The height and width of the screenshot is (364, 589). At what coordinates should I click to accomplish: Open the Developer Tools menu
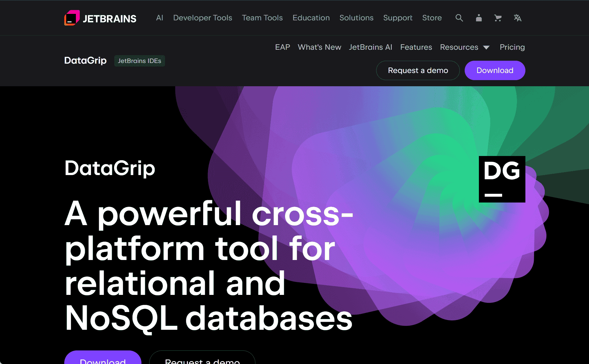click(202, 18)
